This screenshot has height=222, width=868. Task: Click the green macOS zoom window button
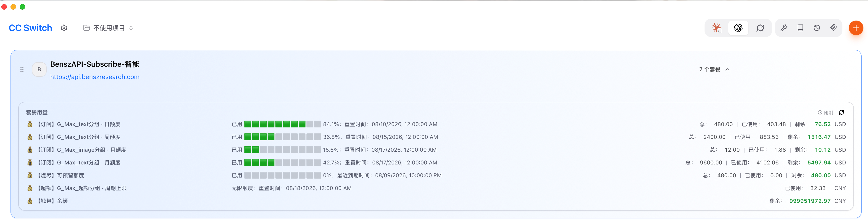(x=22, y=7)
